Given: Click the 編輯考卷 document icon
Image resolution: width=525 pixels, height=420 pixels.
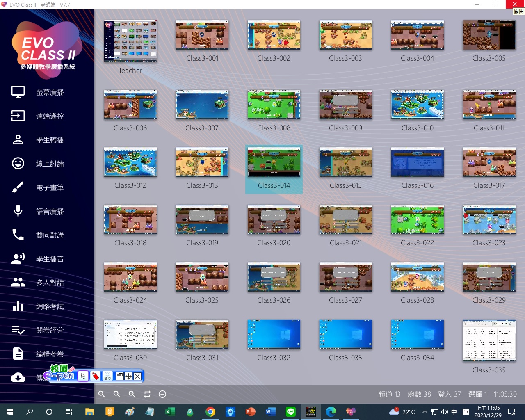Looking at the screenshot, I should [18, 354].
